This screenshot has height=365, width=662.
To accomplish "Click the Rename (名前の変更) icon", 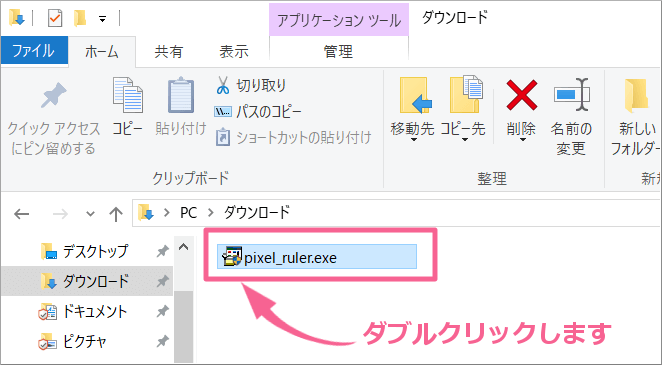I will (x=572, y=95).
